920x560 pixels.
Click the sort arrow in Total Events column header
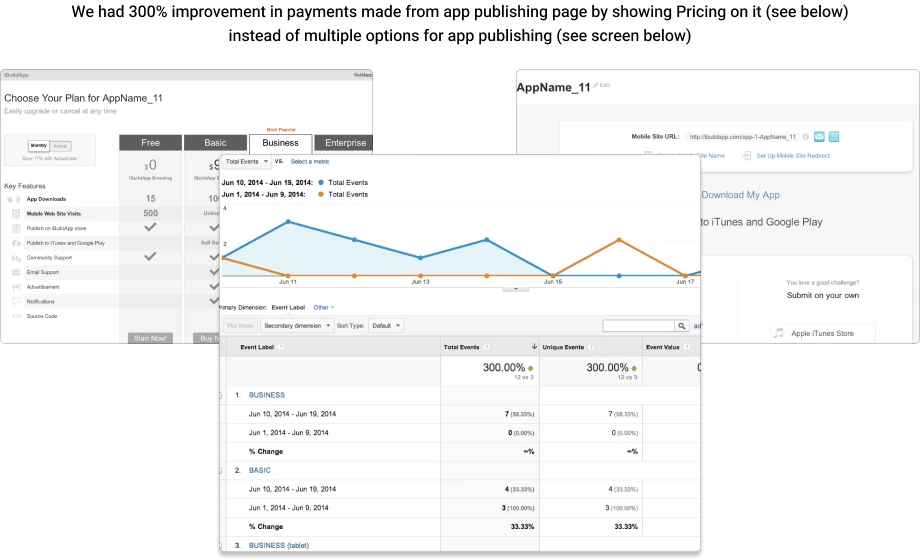click(534, 347)
